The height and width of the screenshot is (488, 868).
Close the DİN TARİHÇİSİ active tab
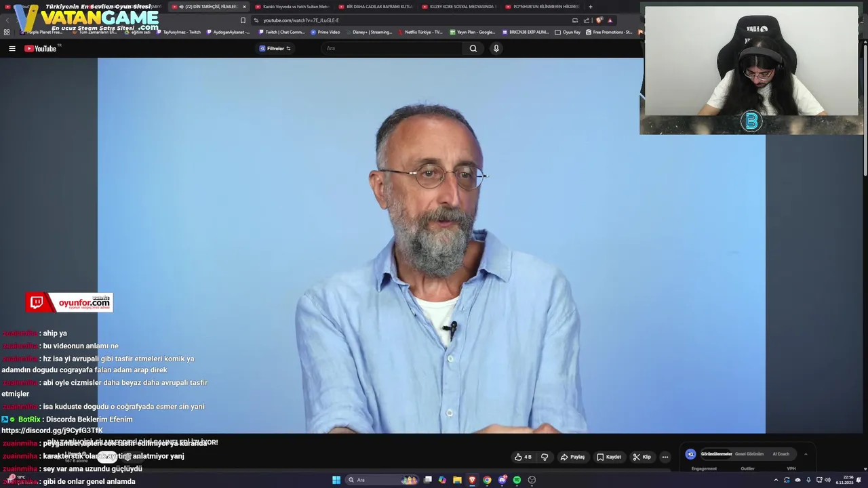click(x=244, y=7)
